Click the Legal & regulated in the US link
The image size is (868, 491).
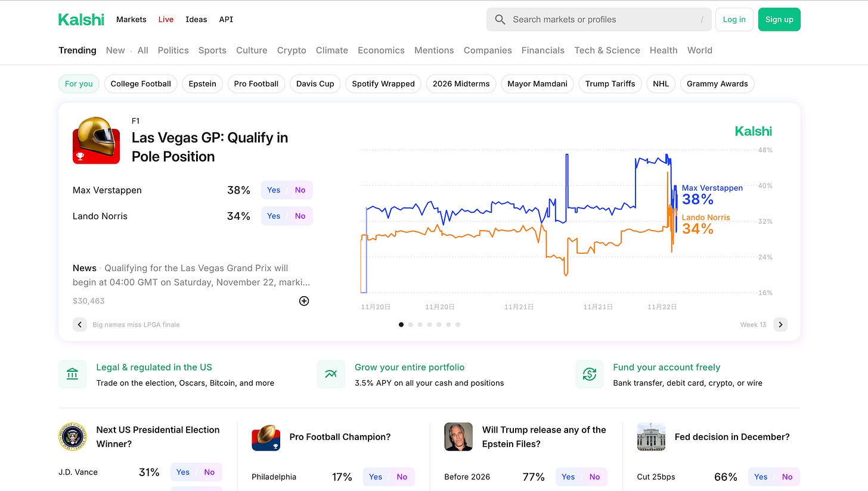click(154, 367)
